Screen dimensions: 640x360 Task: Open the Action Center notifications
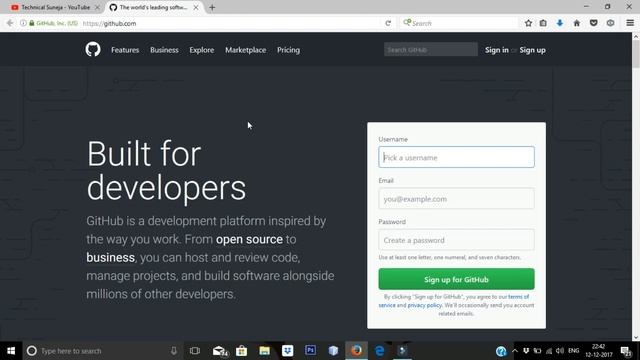(626, 351)
